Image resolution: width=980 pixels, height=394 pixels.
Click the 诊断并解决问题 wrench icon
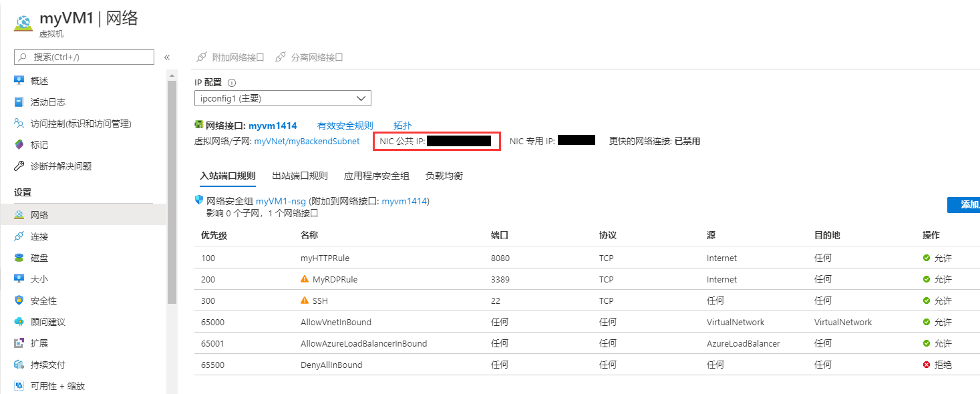[x=19, y=166]
